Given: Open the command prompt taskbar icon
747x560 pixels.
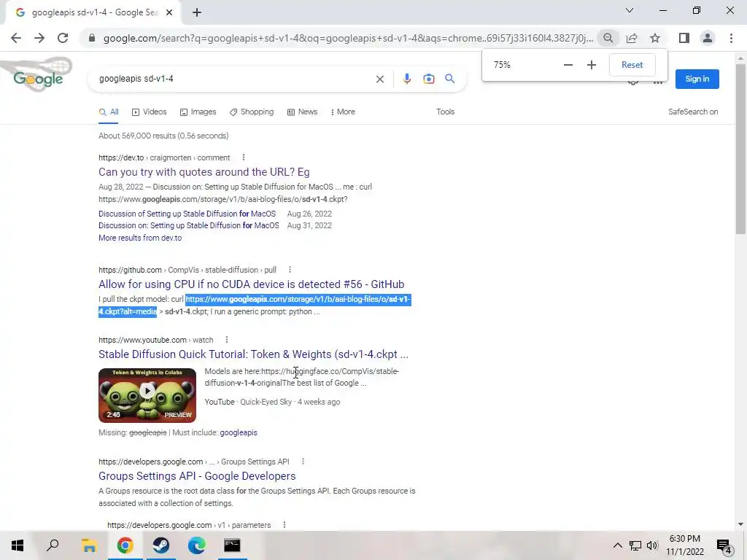Looking at the screenshot, I should 232,545.
